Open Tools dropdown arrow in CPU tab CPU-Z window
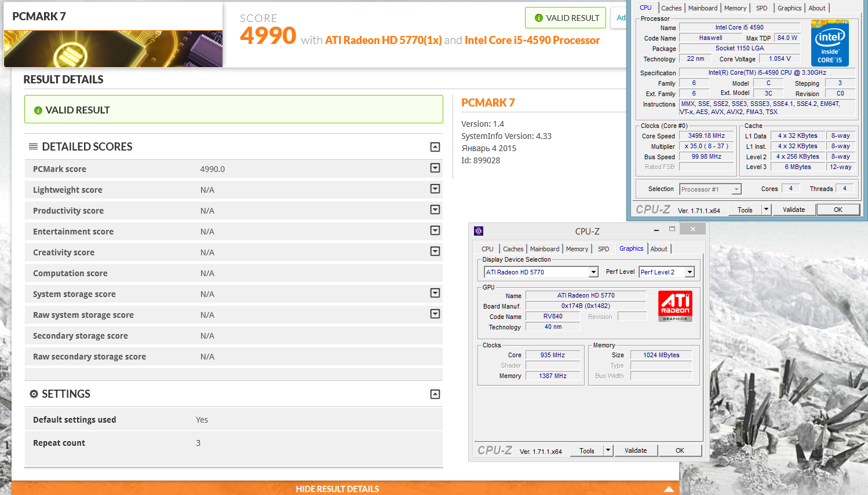The image size is (868, 495). [x=767, y=210]
